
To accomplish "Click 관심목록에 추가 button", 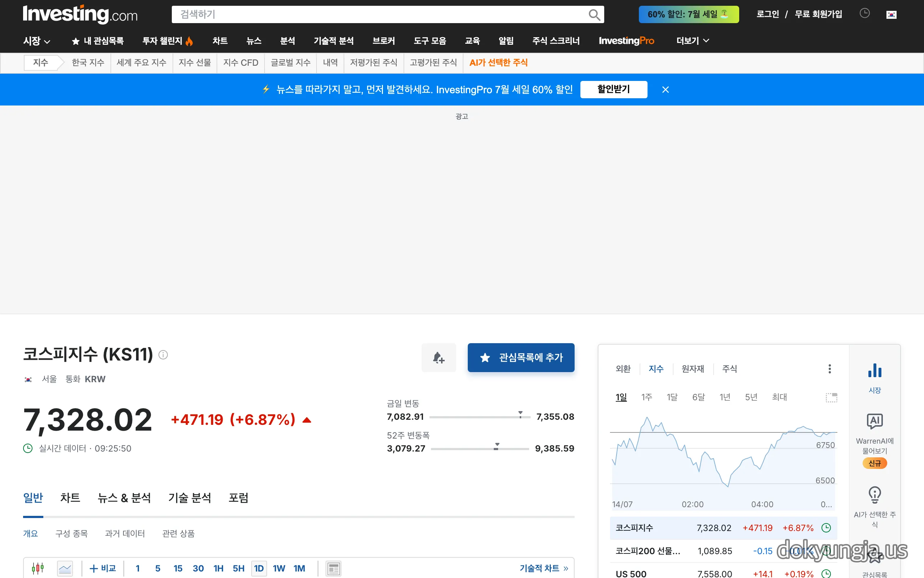I will click(521, 357).
